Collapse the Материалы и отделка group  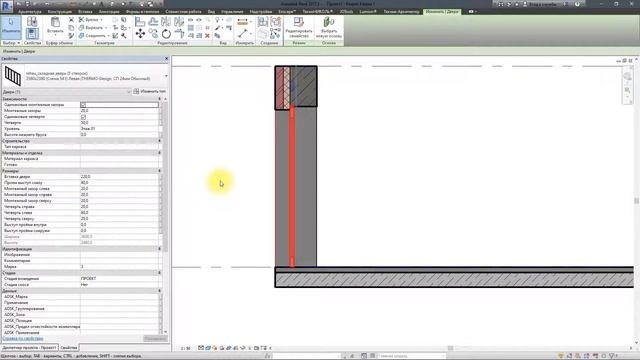click(x=160, y=153)
